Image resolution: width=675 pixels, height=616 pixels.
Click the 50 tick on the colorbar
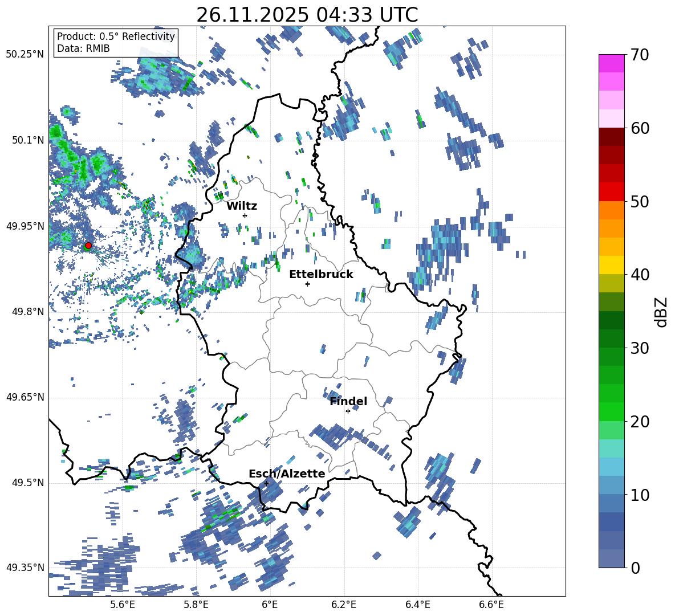pyautogui.click(x=640, y=202)
